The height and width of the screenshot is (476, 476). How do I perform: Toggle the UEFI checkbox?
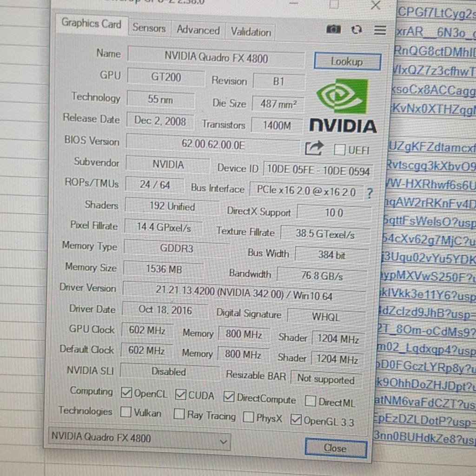[x=339, y=150]
